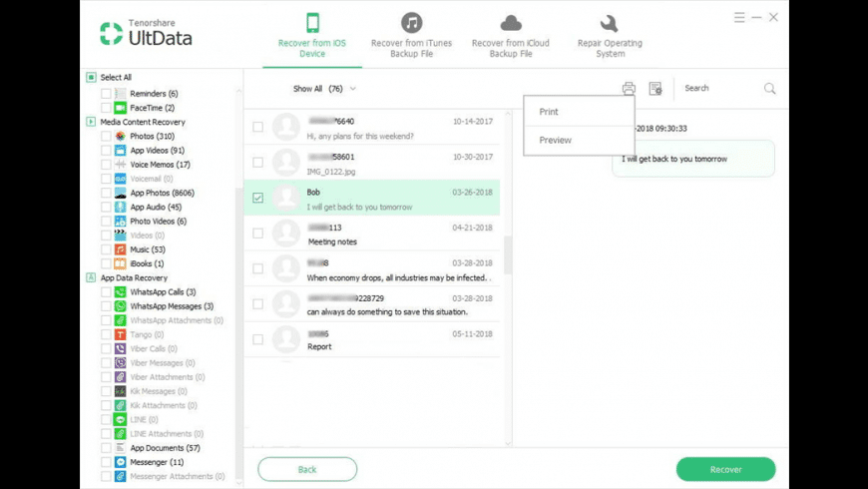Click the iBooks icon
This screenshot has height=489, width=868.
pyautogui.click(x=120, y=263)
